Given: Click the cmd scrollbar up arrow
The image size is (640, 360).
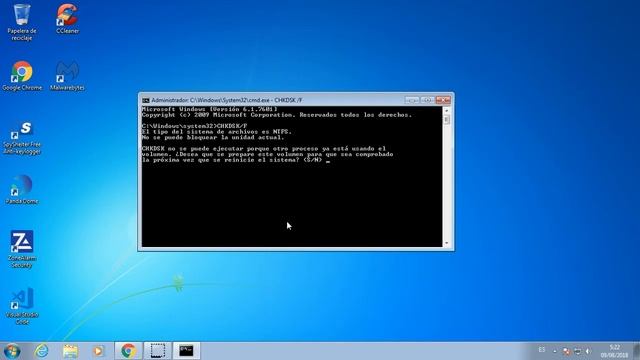Looking at the screenshot, I should coord(446,111).
